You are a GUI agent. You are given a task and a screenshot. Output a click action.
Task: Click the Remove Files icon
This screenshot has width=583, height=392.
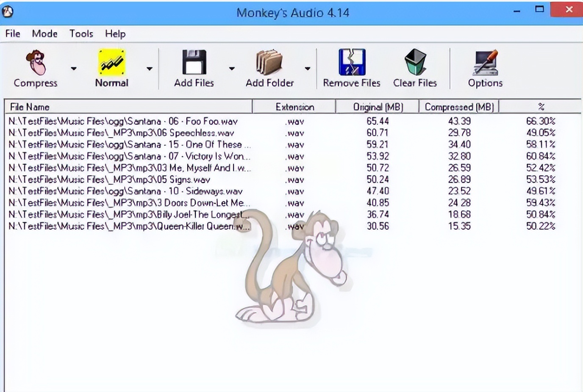[x=352, y=63]
